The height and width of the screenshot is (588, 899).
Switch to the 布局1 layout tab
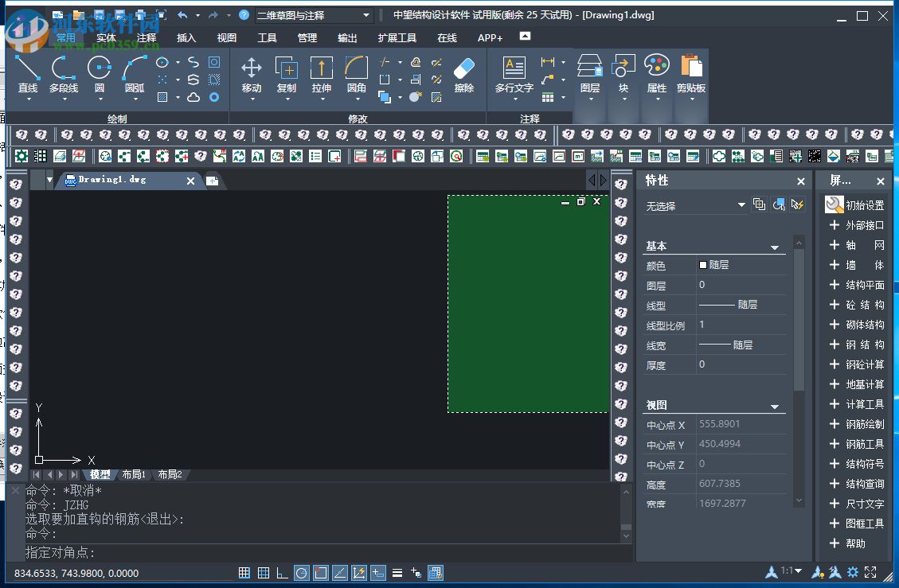133,475
